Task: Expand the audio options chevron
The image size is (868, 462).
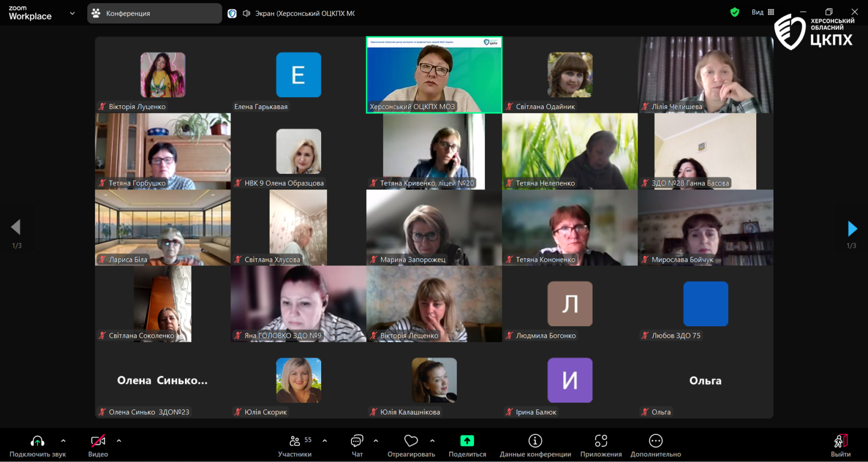Action: tap(63, 441)
